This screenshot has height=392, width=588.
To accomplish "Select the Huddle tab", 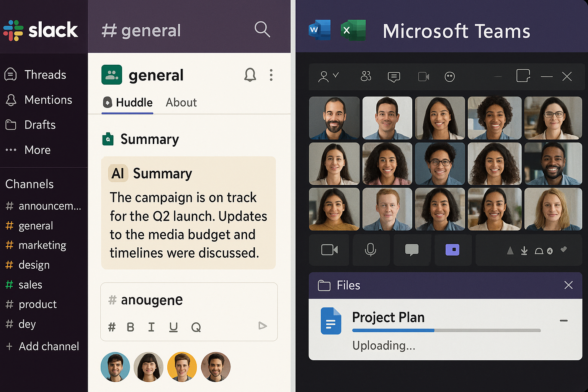I will [127, 103].
